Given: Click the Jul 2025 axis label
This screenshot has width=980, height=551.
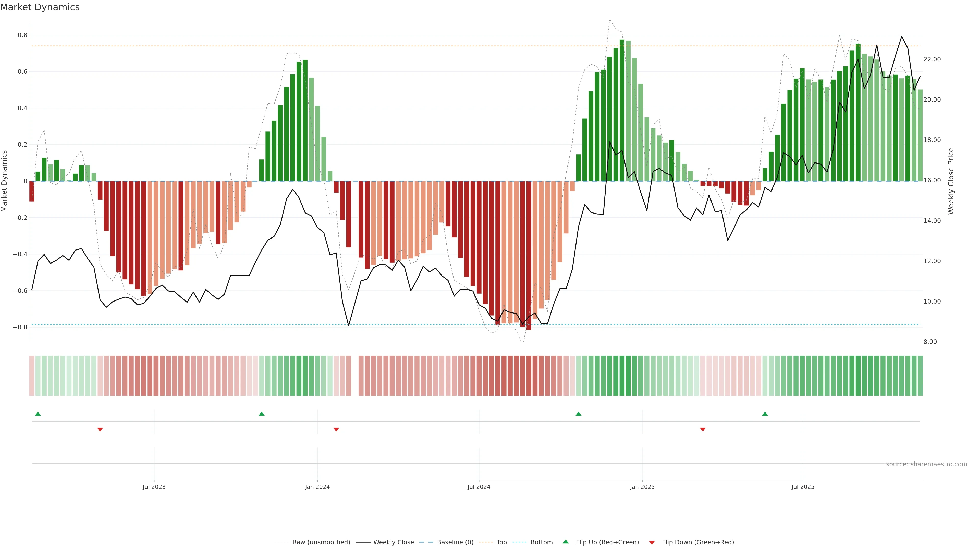Looking at the screenshot, I should tap(803, 487).
